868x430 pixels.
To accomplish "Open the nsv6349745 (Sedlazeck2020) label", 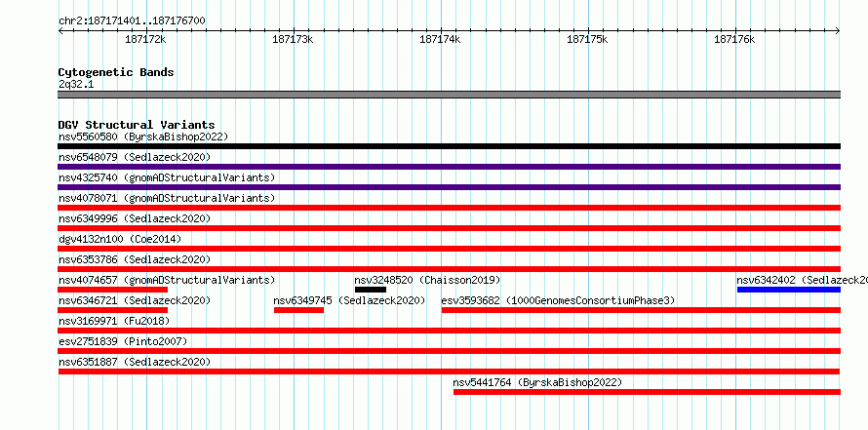I will point(349,300).
